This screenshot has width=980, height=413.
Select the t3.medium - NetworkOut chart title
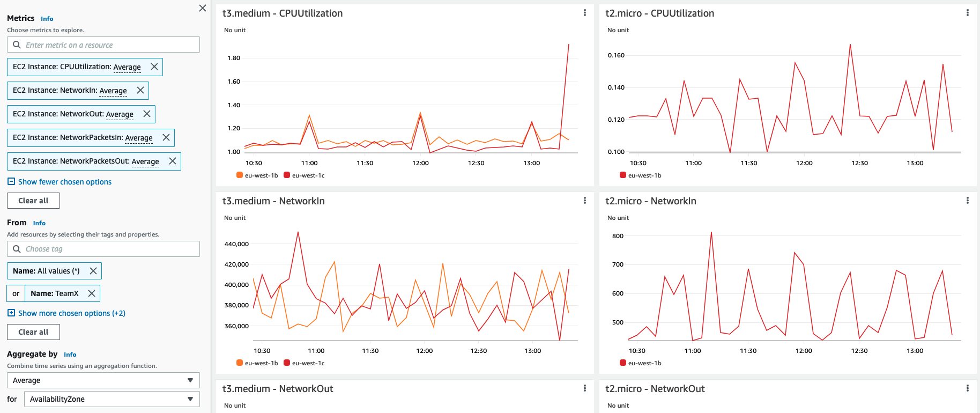[278, 389]
